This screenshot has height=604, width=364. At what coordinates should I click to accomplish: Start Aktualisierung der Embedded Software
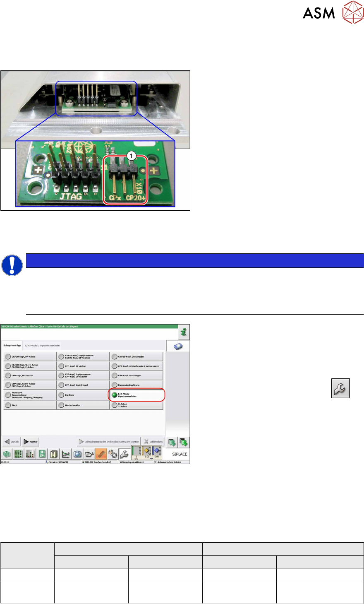[x=109, y=442]
